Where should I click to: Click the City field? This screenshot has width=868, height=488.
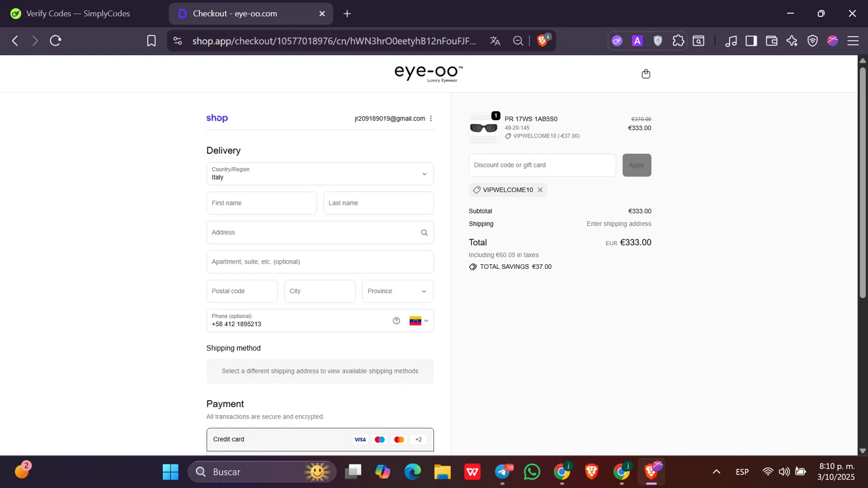point(320,291)
